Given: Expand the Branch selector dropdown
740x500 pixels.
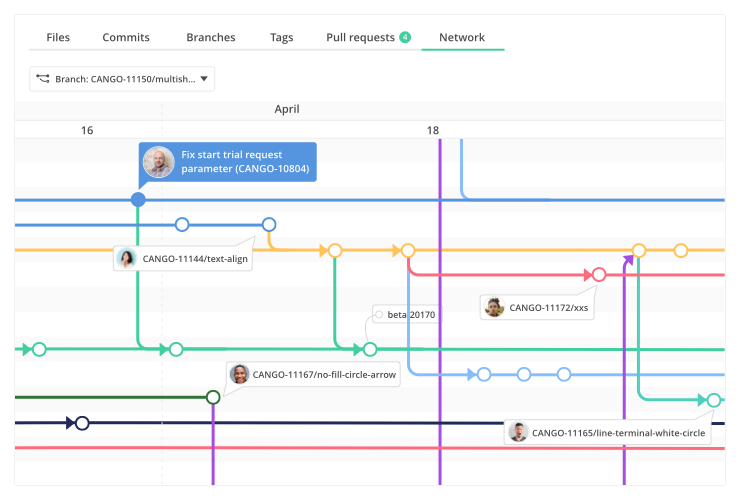Looking at the screenshot, I should tap(204, 79).
